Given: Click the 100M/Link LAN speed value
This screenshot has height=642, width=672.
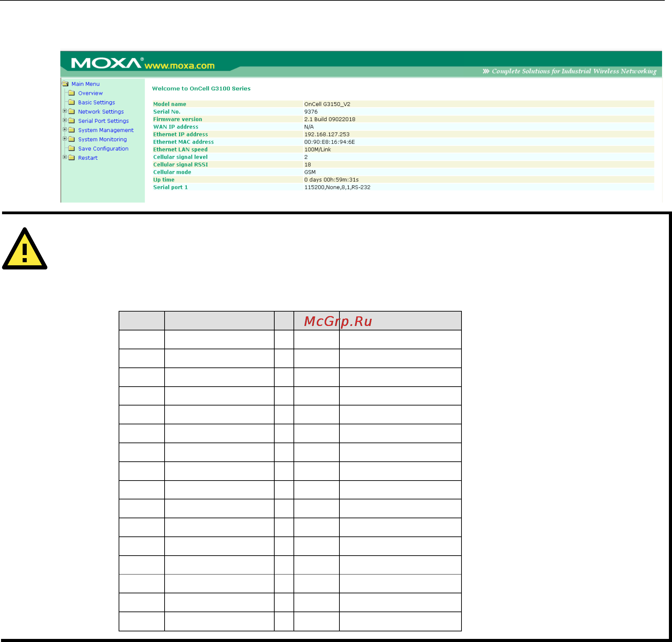Looking at the screenshot, I should [318, 149].
